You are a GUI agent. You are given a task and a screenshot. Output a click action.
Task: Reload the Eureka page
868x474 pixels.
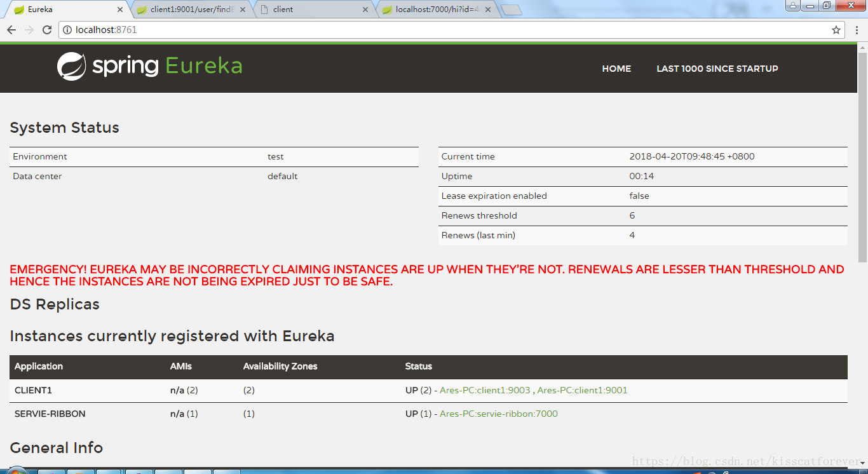click(x=47, y=30)
